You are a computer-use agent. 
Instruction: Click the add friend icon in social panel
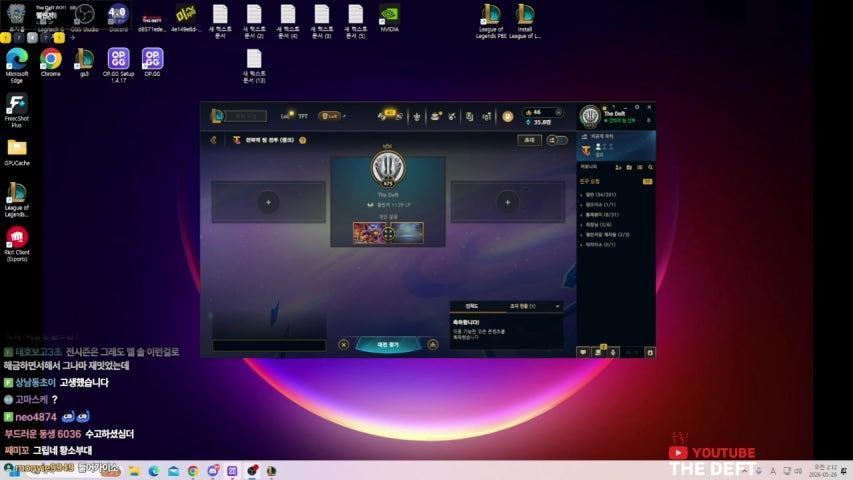point(619,167)
